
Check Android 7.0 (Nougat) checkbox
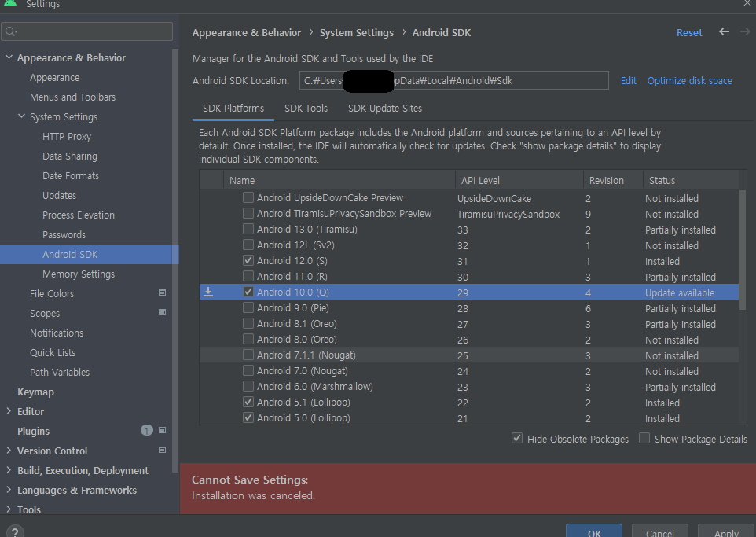[248, 370]
